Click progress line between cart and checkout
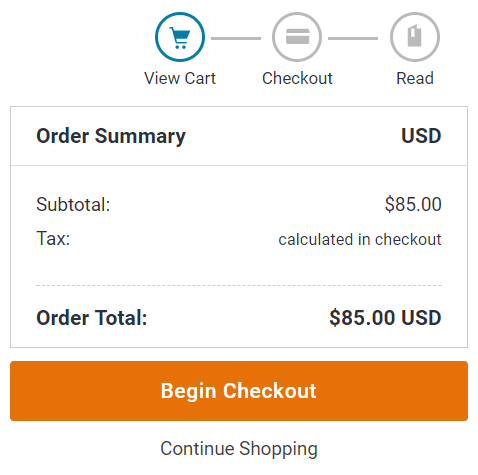Viewport: 478px width, 475px height. (236, 38)
